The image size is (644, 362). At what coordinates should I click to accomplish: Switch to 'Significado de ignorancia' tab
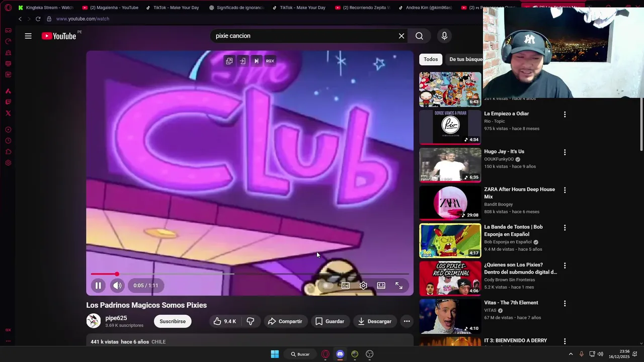(x=236, y=8)
